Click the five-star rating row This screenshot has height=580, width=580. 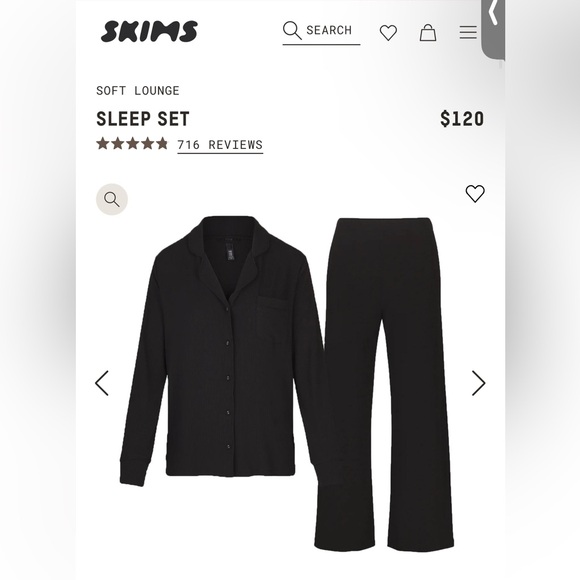(132, 144)
